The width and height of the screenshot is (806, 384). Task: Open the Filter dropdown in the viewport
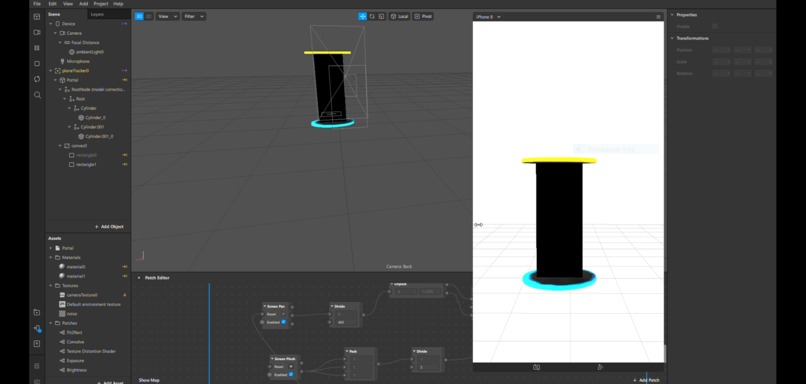194,16
